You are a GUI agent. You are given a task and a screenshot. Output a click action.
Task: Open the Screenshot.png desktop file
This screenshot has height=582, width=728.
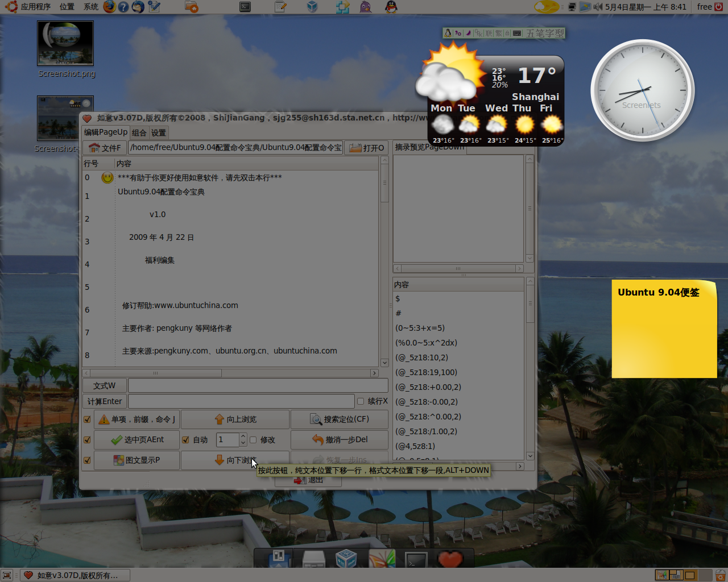click(x=66, y=50)
